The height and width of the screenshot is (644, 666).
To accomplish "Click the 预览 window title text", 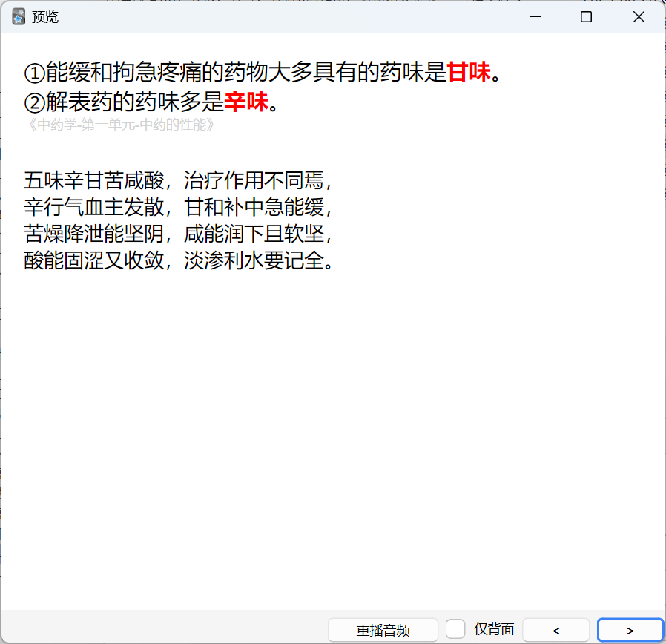I will pos(45,17).
